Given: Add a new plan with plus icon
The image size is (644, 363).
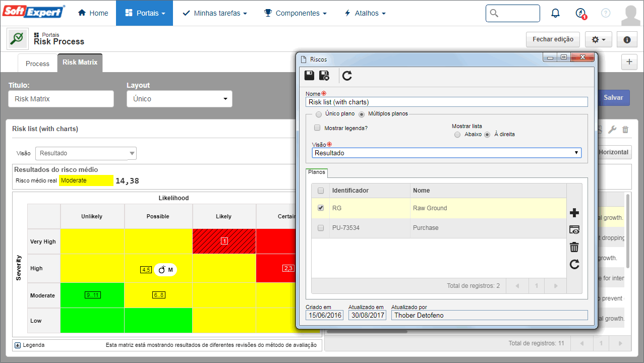Looking at the screenshot, I should click(x=574, y=213).
